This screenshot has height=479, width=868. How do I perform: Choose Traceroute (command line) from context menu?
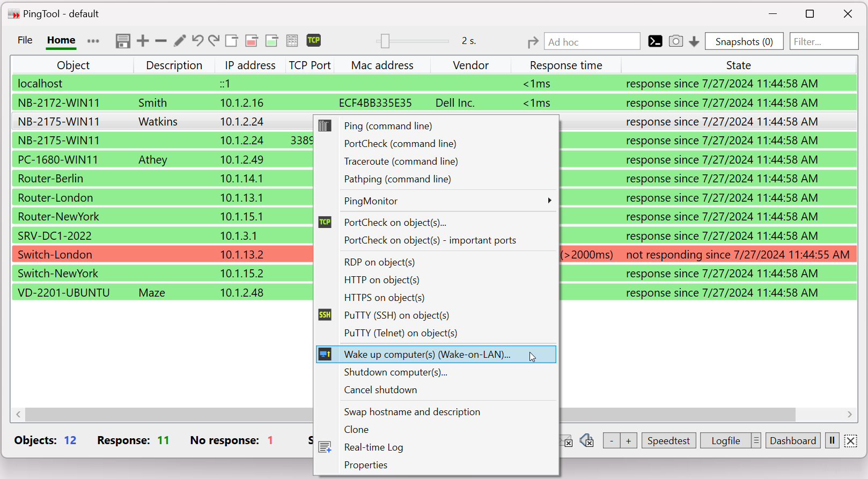[x=401, y=161]
